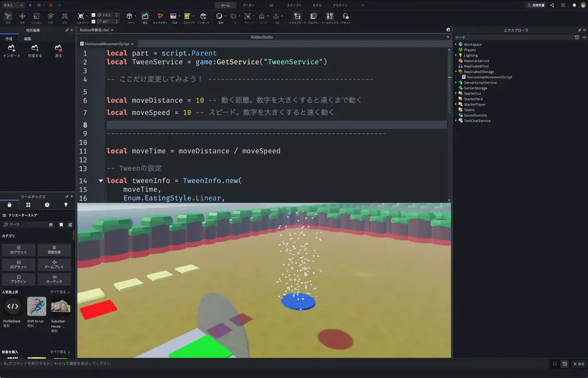Open the テスト mode dropdown
The width and height of the screenshot is (588, 378).
13,5
